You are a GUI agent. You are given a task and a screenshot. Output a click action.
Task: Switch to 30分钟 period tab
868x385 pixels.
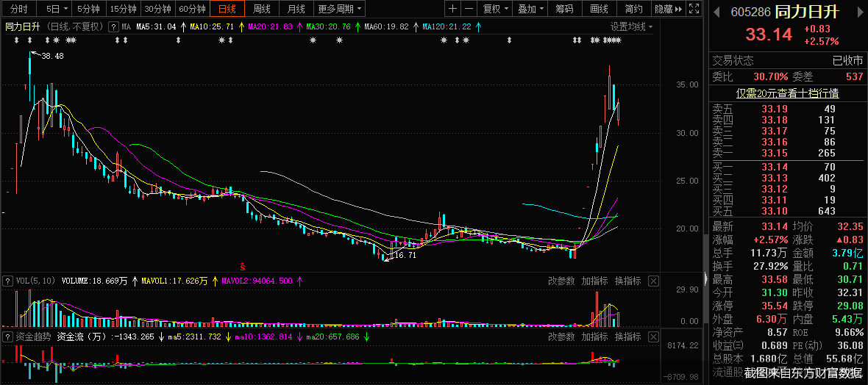tap(158, 9)
